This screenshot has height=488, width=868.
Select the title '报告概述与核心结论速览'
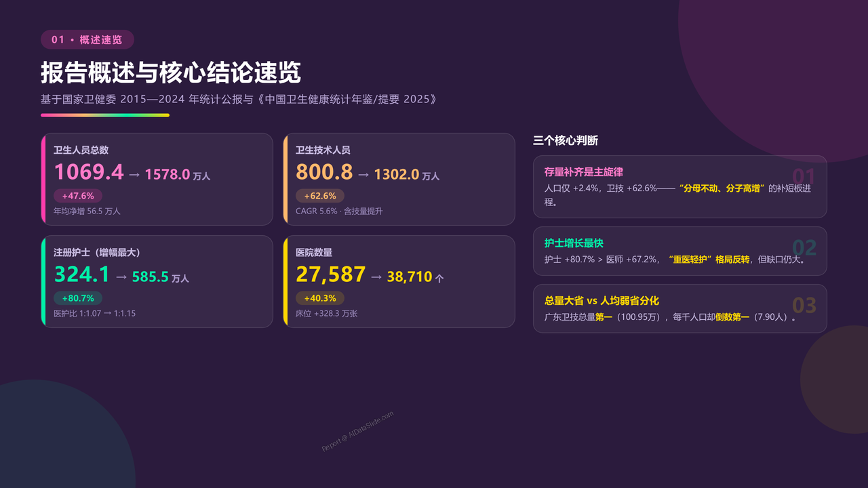pos(171,73)
